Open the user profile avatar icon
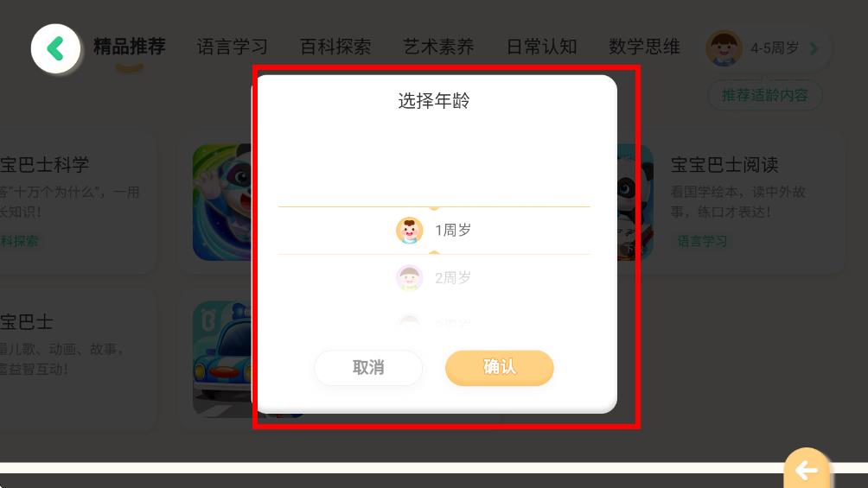 point(724,48)
